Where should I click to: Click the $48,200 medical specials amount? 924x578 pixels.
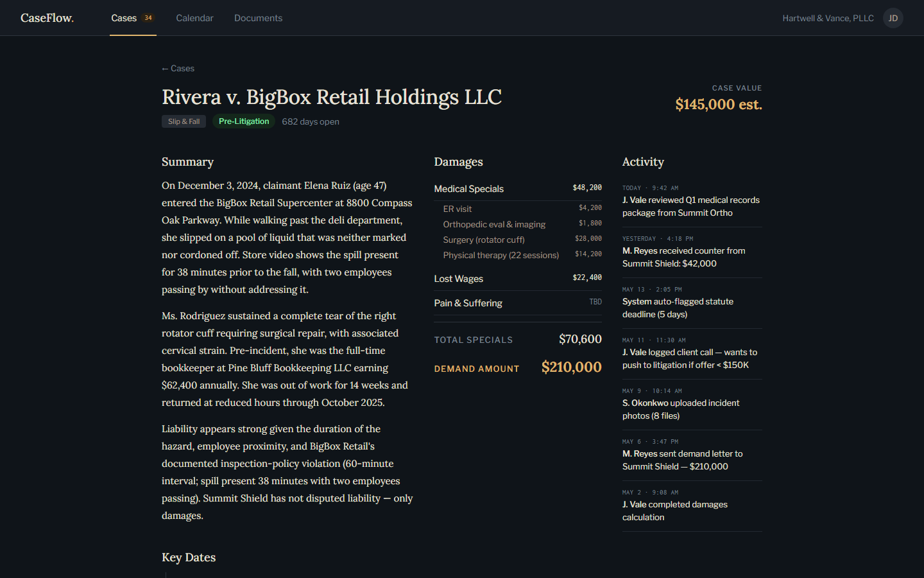tap(587, 188)
